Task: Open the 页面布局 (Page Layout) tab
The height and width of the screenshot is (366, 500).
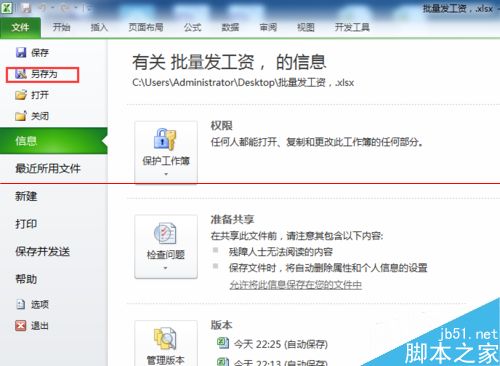Action: click(146, 27)
